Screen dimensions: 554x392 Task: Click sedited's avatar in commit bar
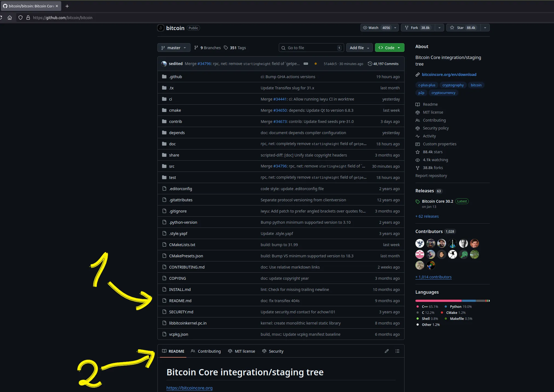click(x=164, y=64)
